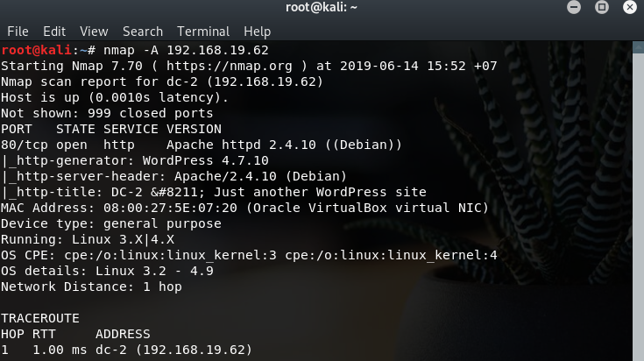The height and width of the screenshot is (361, 644).
Task: Click the "Apache/2.4.10 (Debian)" server header text
Action: click(x=249, y=176)
